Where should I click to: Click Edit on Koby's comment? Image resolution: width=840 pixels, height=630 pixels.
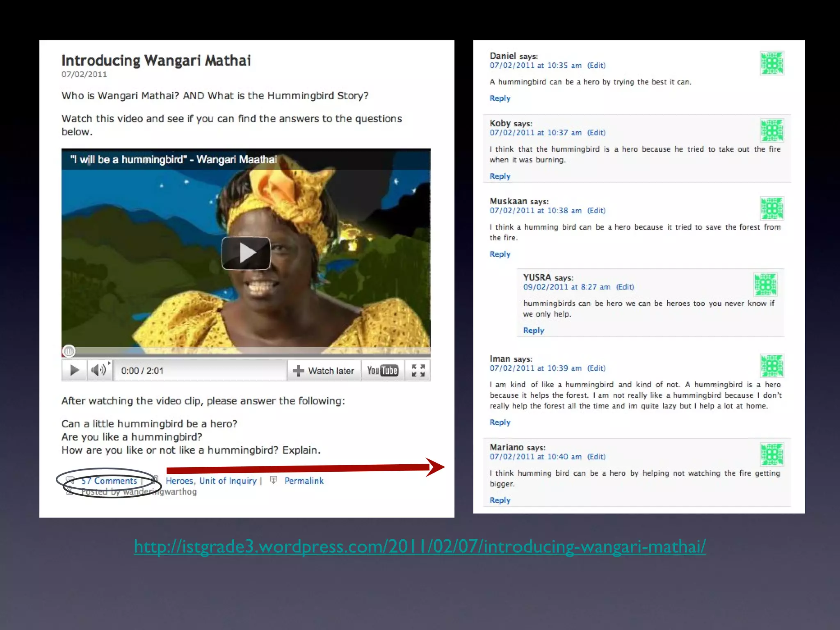point(596,132)
